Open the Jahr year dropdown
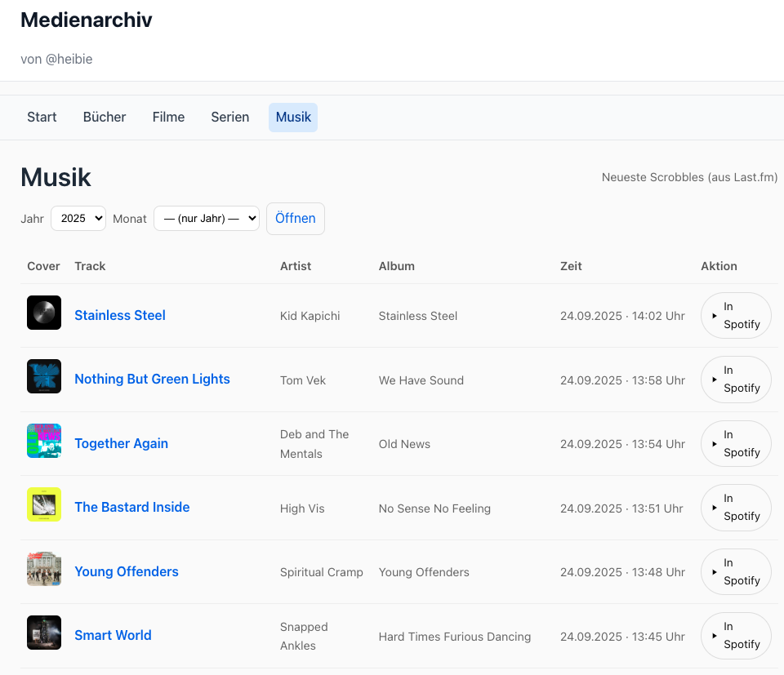784x675 pixels. click(78, 219)
